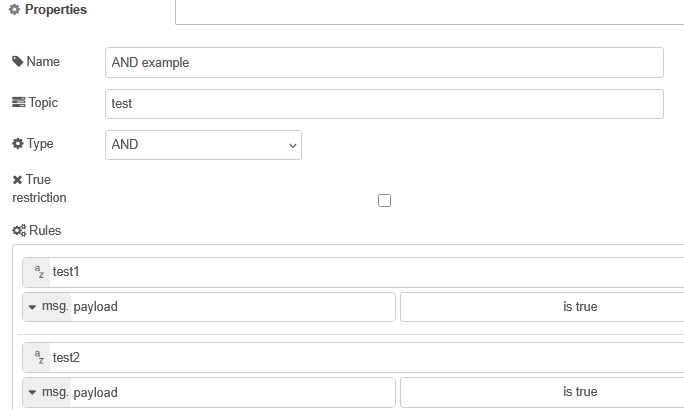Image resolution: width=684 pixels, height=410 pixels.
Task: Click the Topic label icon
Action: click(18, 103)
